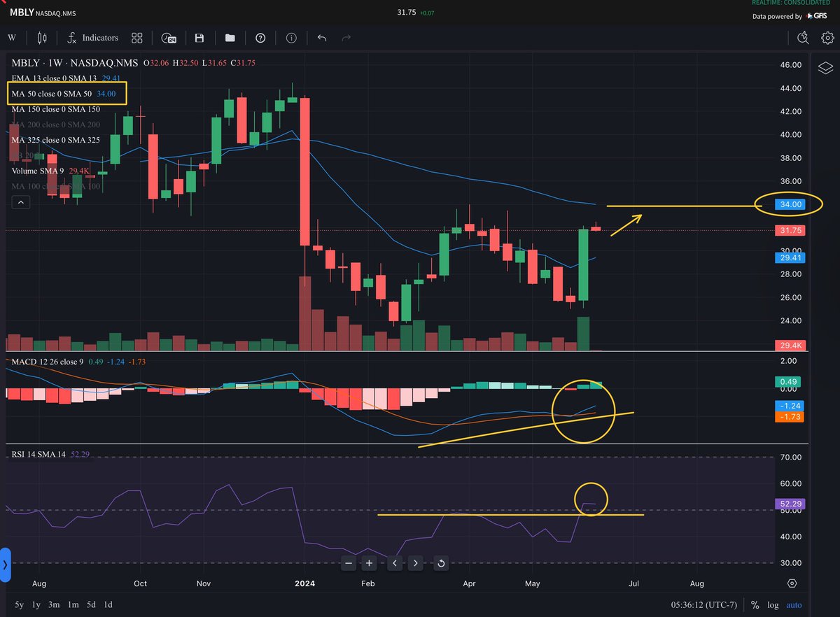840x617 pixels.
Task: Move the chart left with the arrow button
Action: pyautogui.click(x=395, y=563)
